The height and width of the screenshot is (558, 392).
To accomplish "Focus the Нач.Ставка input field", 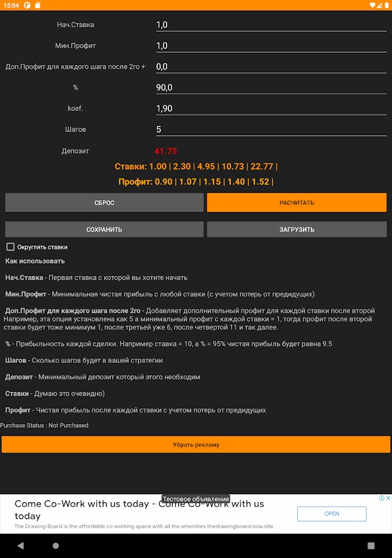I will 271,25.
